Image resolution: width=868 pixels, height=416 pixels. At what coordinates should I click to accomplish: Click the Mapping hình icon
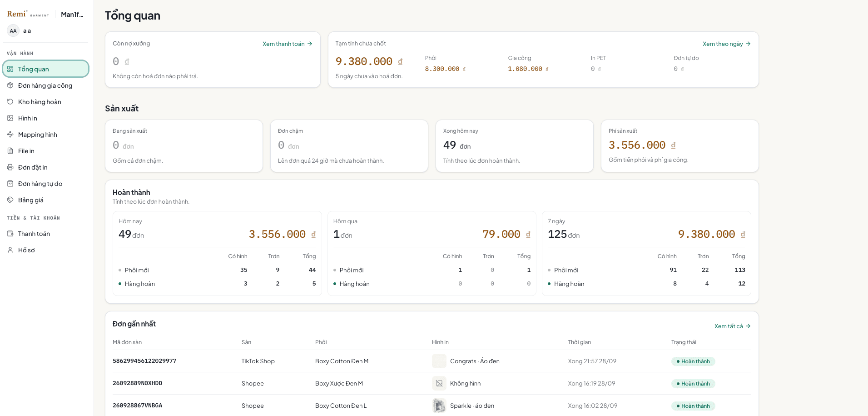10,135
